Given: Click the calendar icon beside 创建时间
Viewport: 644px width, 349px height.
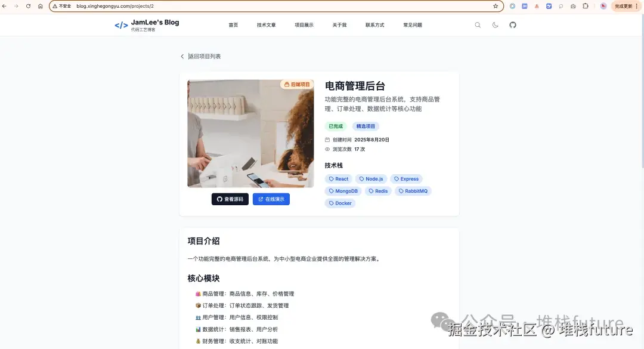Looking at the screenshot, I should pyautogui.click(x=327, y=140).
